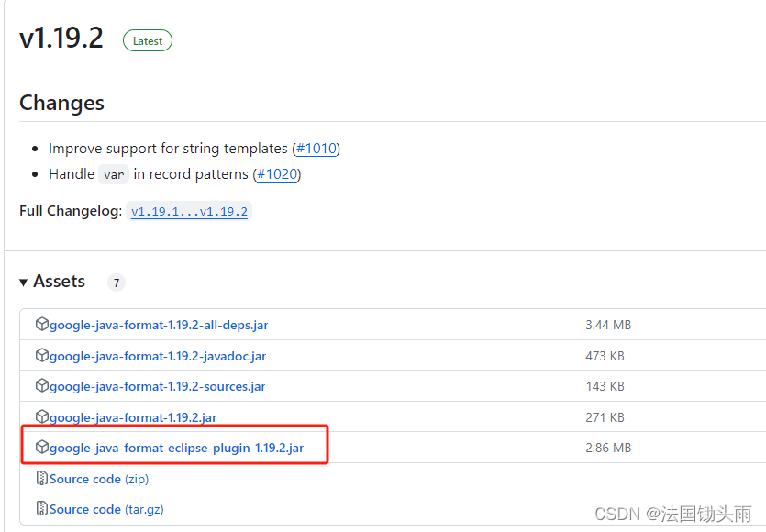
Task: Click package icon beside sources.jar asset
Action: click(42, 385)
